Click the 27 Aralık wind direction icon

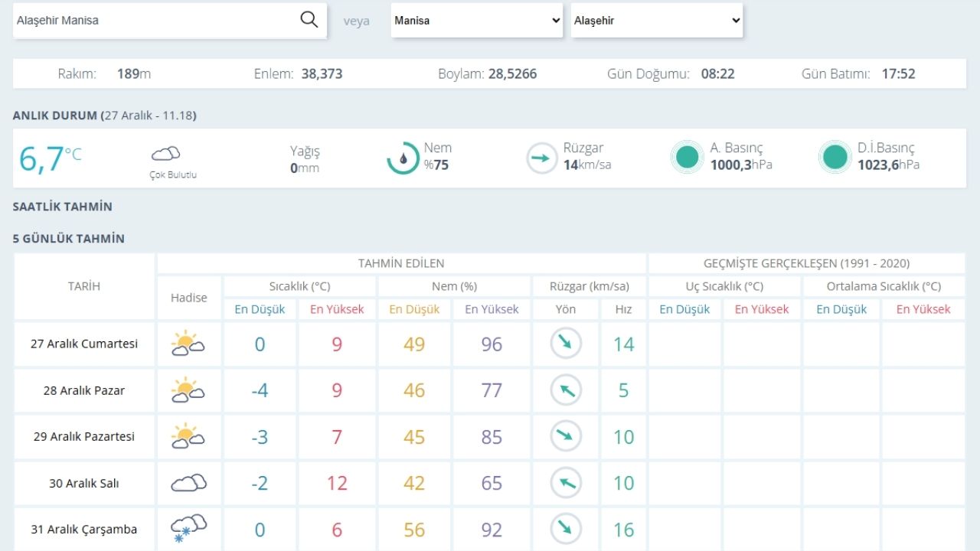coord(566,344)
